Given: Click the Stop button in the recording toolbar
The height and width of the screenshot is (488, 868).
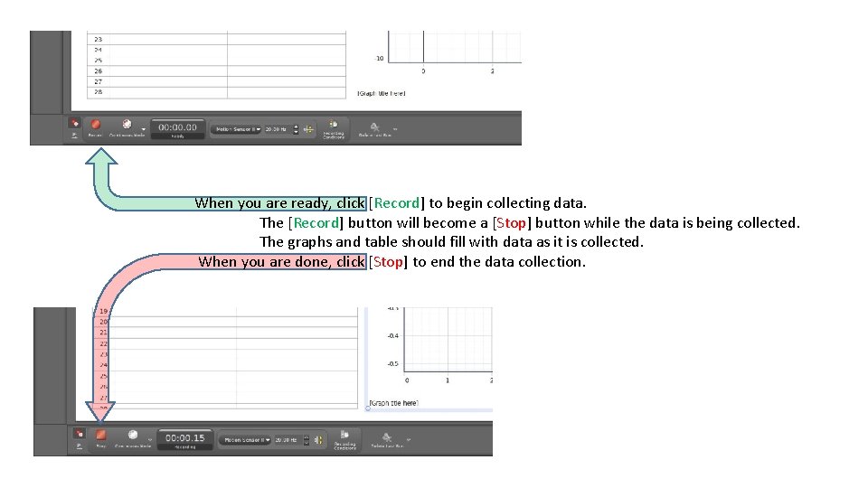Looking at the screenshot, I should pos(100,437).
